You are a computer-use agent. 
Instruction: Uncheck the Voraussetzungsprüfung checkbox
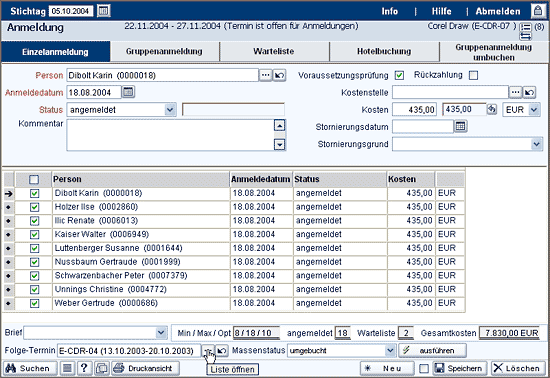pyautogui.click(x=399, y=75)
